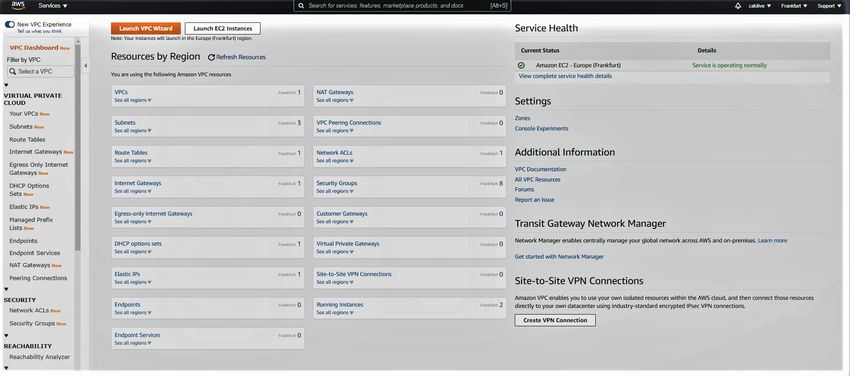This screenshot has width=850, height=376.
Task: Open Route Tables in the sidebar
Action: (27, 139)
